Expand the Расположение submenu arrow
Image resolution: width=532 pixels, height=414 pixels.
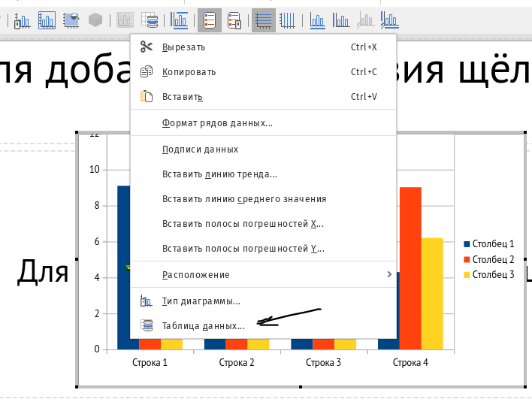389,274
